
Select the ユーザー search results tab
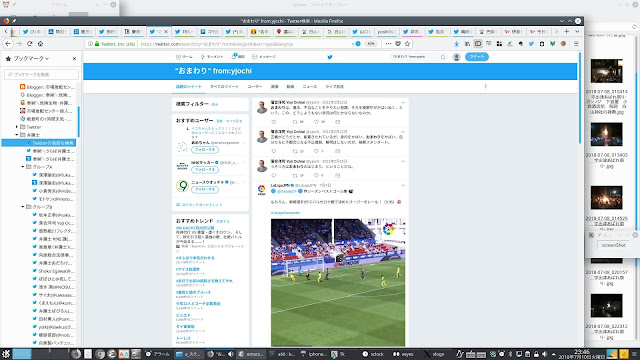(x=255, y=87)
